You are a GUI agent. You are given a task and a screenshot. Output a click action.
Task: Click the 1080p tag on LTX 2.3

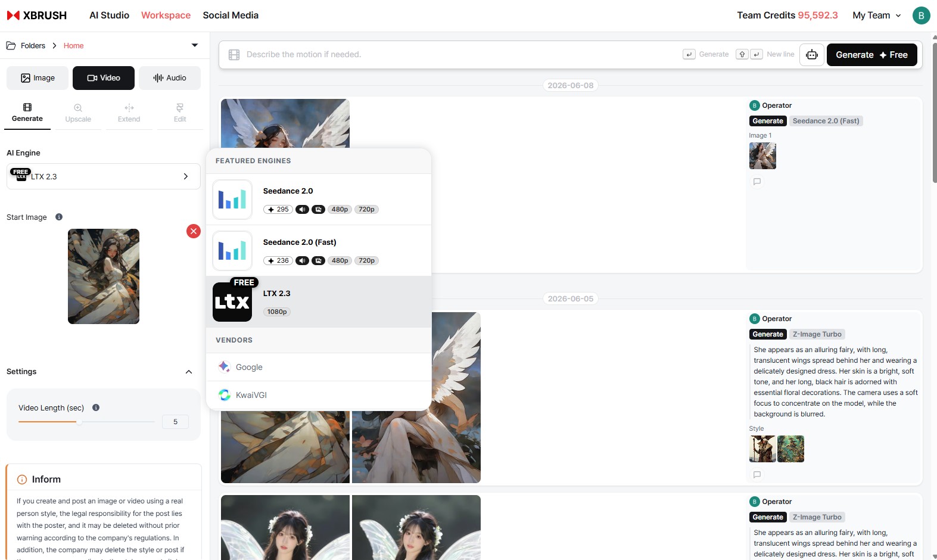(277, 312)
